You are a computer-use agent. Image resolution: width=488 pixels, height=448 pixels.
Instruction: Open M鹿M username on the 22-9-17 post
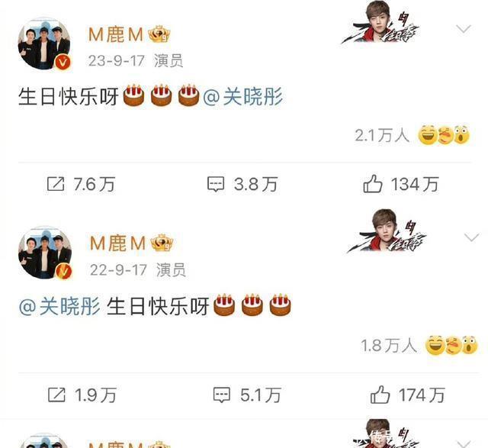117,243
